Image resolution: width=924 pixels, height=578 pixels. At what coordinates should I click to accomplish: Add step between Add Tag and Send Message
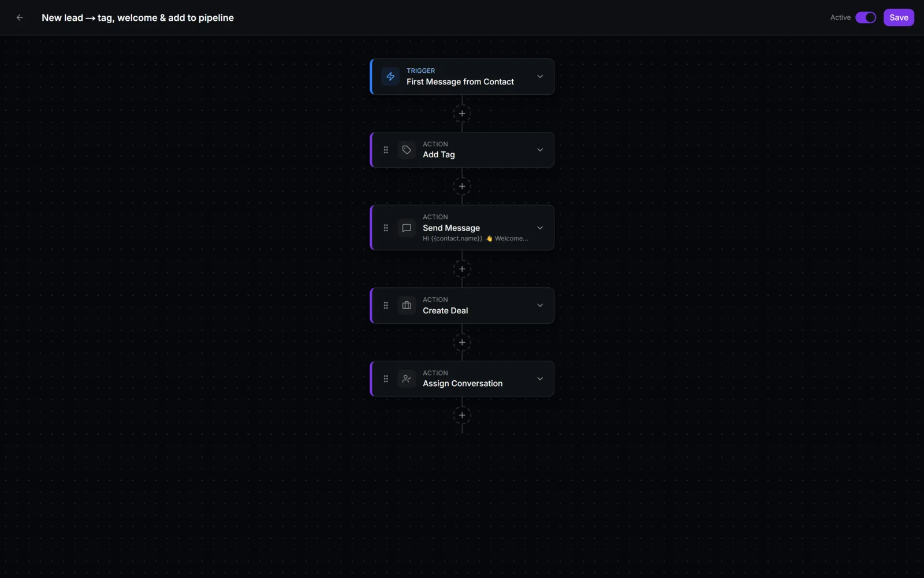point(462,186)
